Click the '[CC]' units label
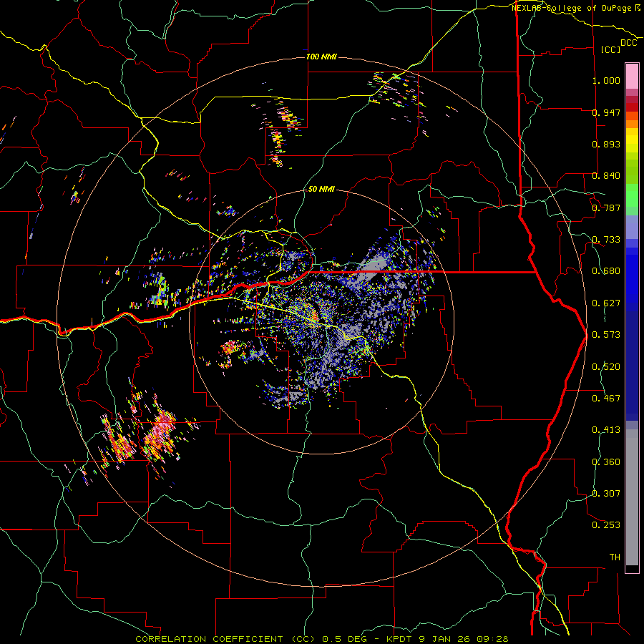 point(611,49)
